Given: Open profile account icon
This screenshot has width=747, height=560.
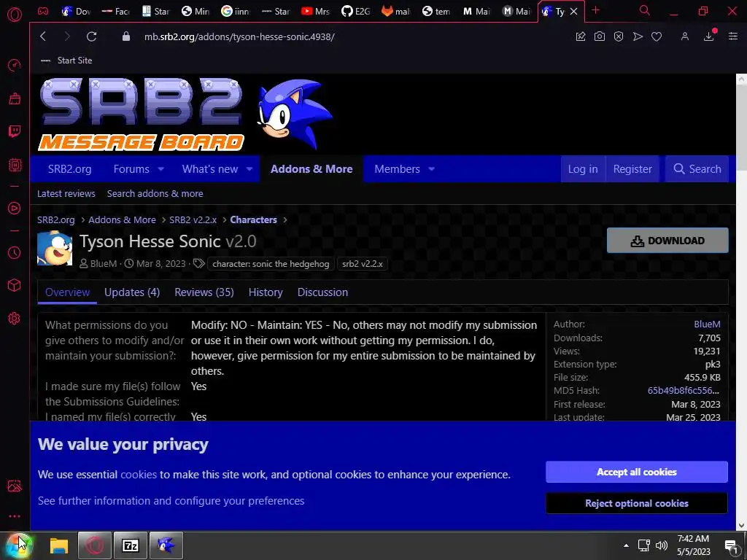Looking at the screenshot, I should [x=684, y=36].
